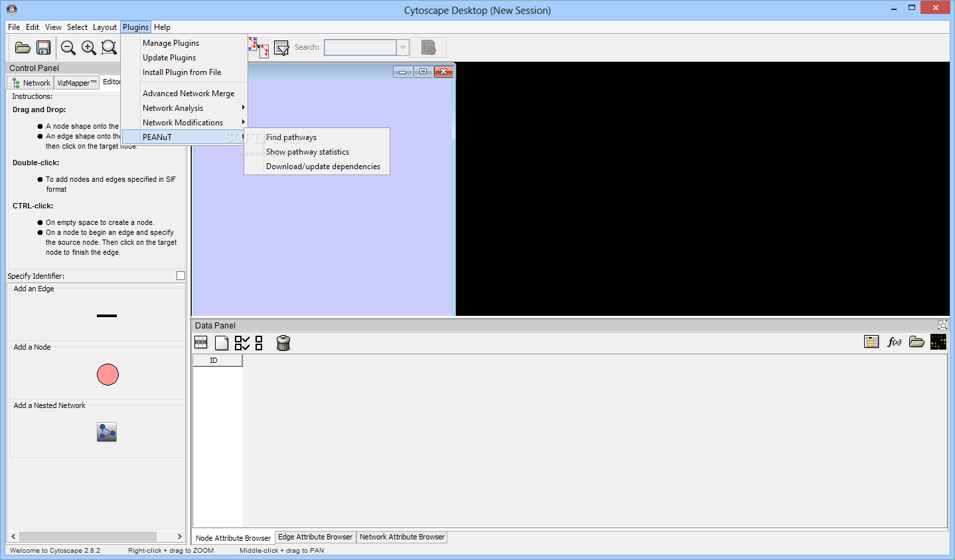Open the Search field dropdown arrow
This screenshot has width=955, height=560.
(x=403, y=47)
